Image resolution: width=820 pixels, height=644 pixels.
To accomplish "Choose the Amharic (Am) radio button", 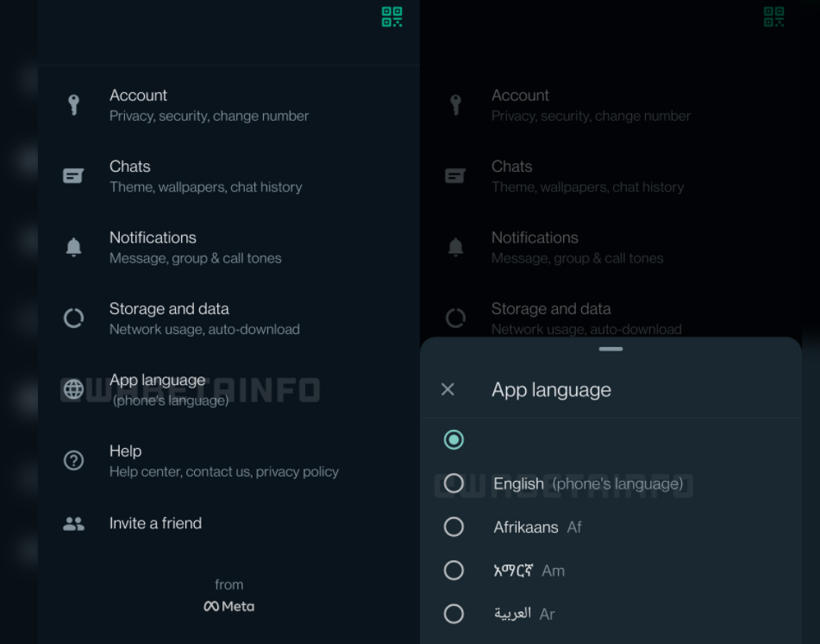I will point(454,570).
